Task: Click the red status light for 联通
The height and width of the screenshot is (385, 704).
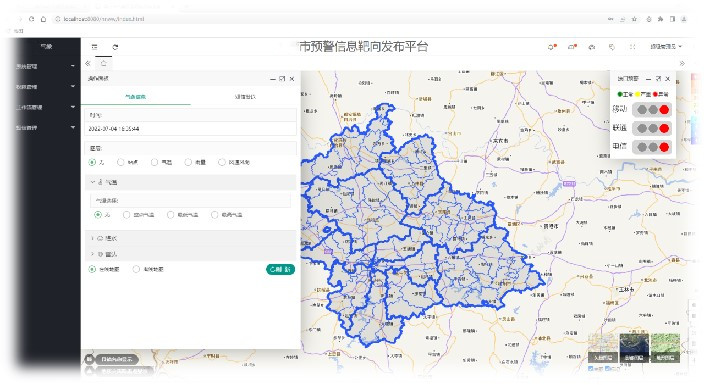Action: [664, 128]
